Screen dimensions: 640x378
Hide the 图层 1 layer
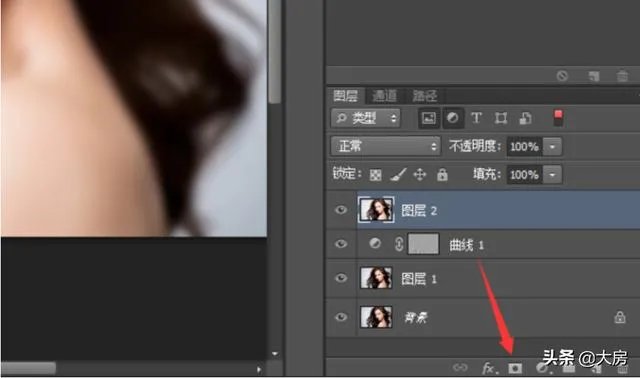tap(340, 278)
